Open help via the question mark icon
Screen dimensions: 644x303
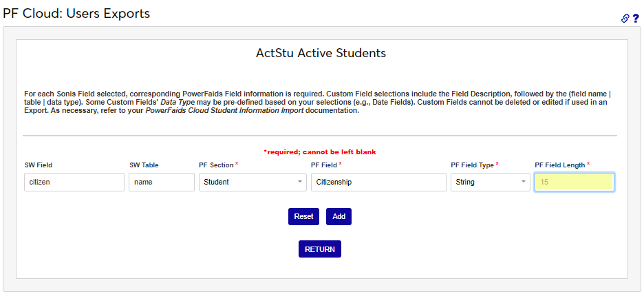pos(636,19)
